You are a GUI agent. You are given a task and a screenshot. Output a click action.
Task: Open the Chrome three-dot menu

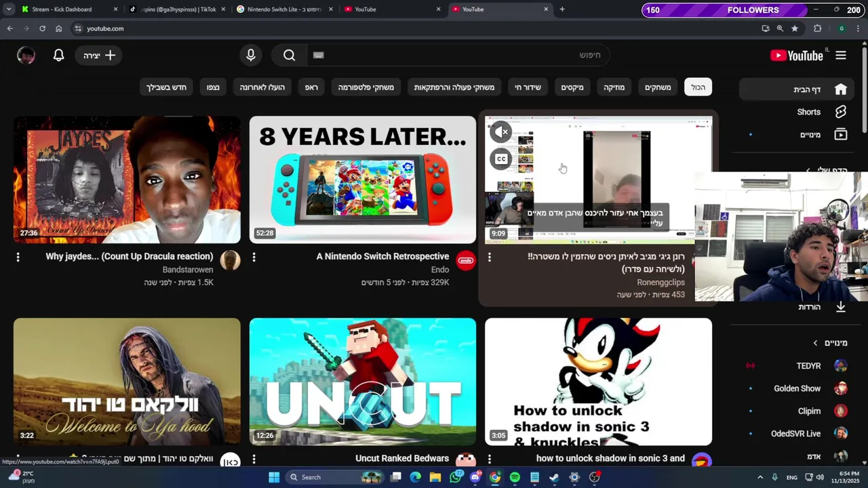pyautogui.click(x=859, y=28)
